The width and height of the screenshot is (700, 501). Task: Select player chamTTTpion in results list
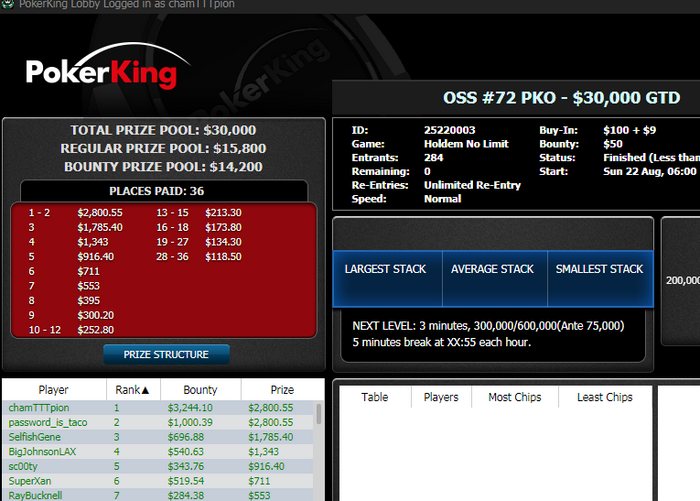coord(158,408)
